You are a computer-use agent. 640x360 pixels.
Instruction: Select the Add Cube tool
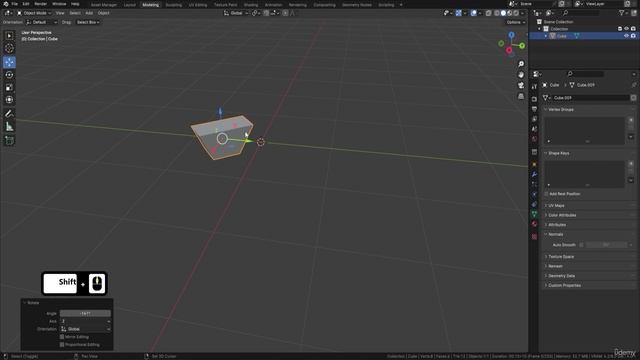(x=9, y=141)
